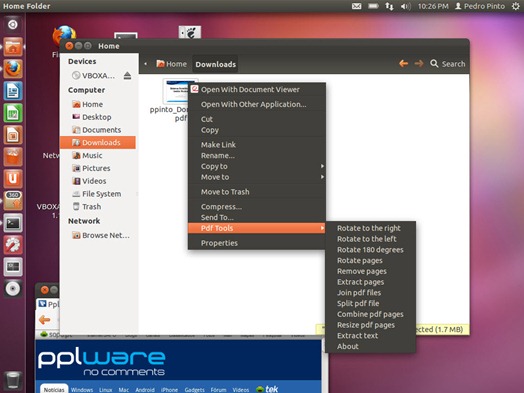524x393 pixels.
Task: Open Trash at launcher bottom
Action: (x=13, y=380)
